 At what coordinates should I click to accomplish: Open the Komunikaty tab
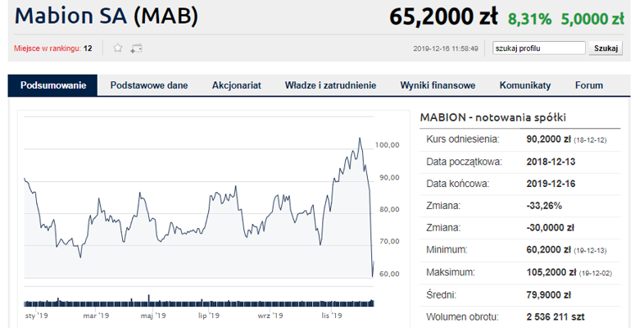[x=525, y=85]
